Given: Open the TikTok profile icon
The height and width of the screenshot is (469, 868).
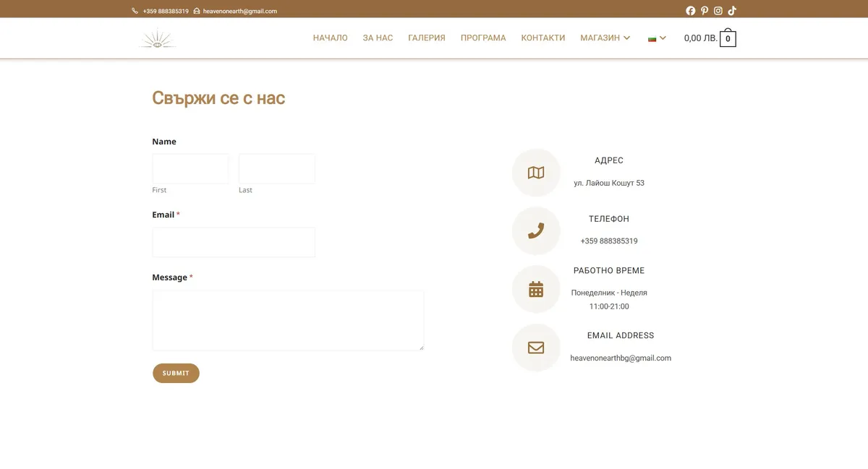Looking at the screenshot, I should (x=732, y=11).
